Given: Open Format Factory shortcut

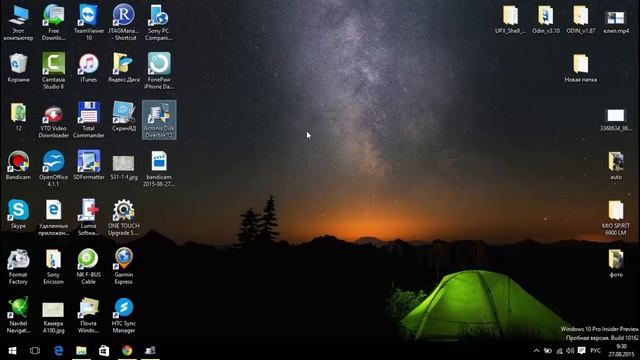Looking at the screenshot, I should (18, 267).
